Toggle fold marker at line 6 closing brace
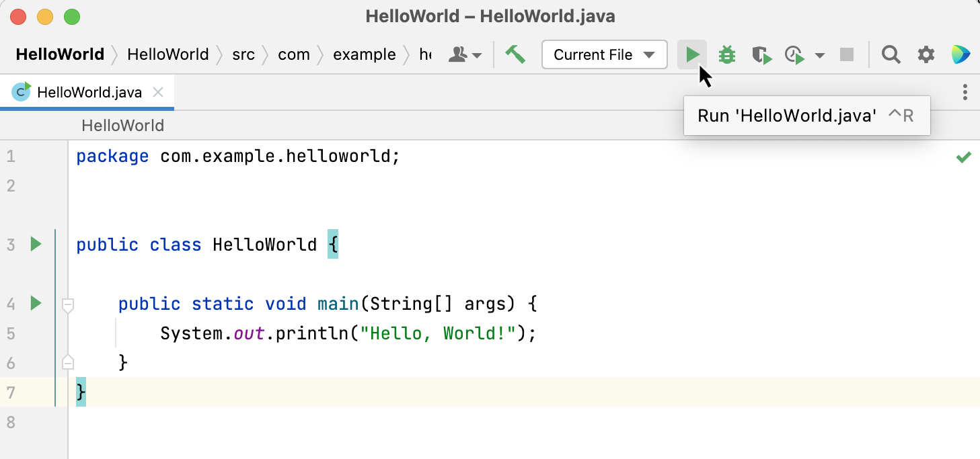This screenshot has width=980, height=459. (67, 362)
